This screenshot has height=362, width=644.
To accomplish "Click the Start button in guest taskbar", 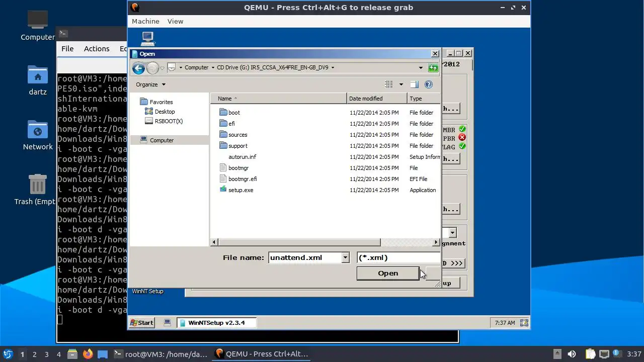I will click(142, 323).
